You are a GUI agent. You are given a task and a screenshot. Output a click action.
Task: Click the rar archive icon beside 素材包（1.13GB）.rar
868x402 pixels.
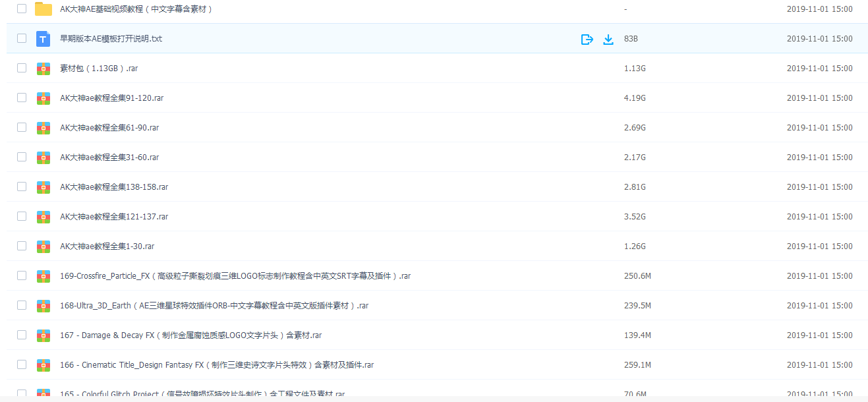pos(43,69)
